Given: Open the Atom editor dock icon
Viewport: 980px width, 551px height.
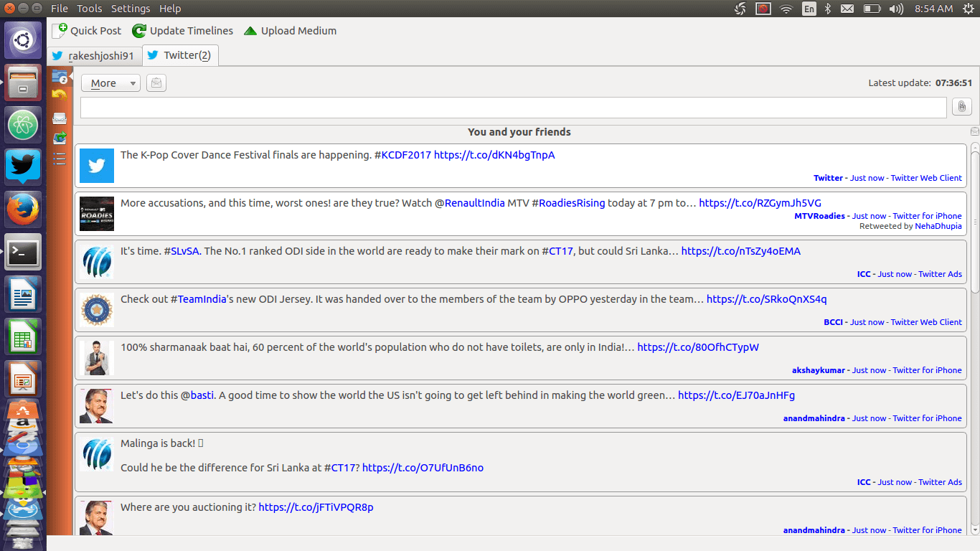Looking at the screenshot, I should (24, 125).
